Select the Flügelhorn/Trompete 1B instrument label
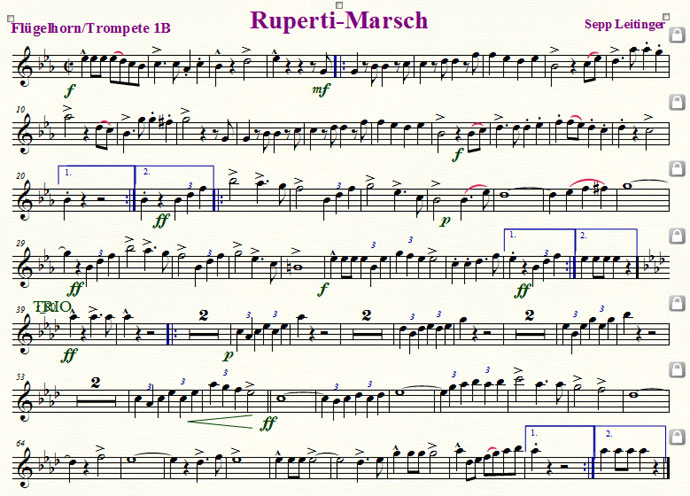 [91, 28]
